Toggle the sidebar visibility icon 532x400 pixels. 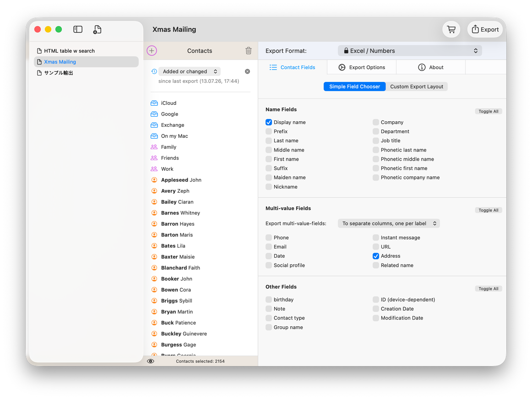78,29
